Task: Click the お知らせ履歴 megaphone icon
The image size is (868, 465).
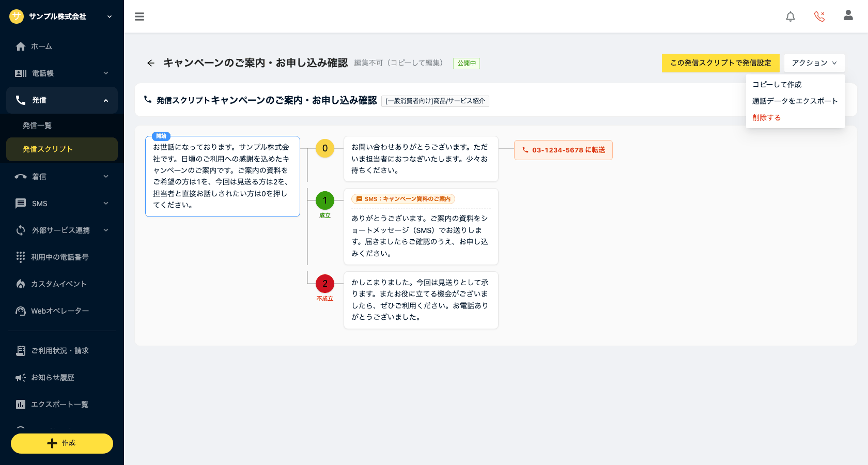Action: (21, 378)
